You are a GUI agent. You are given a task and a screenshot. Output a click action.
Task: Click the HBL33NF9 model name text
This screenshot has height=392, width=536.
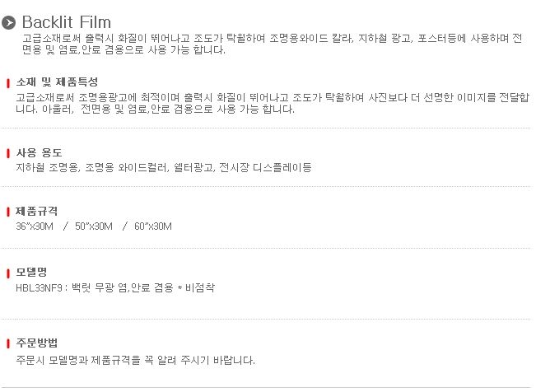[x=39, y=287]
